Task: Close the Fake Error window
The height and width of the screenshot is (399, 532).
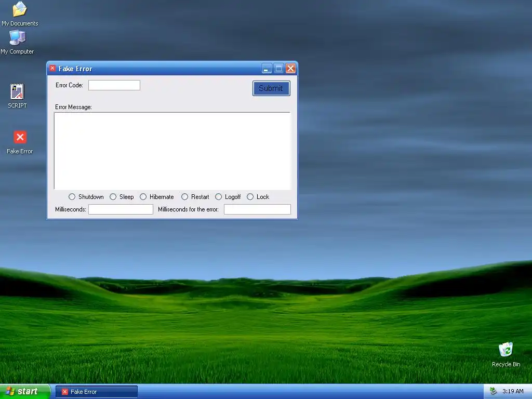Action: click(x=291, y=69)
